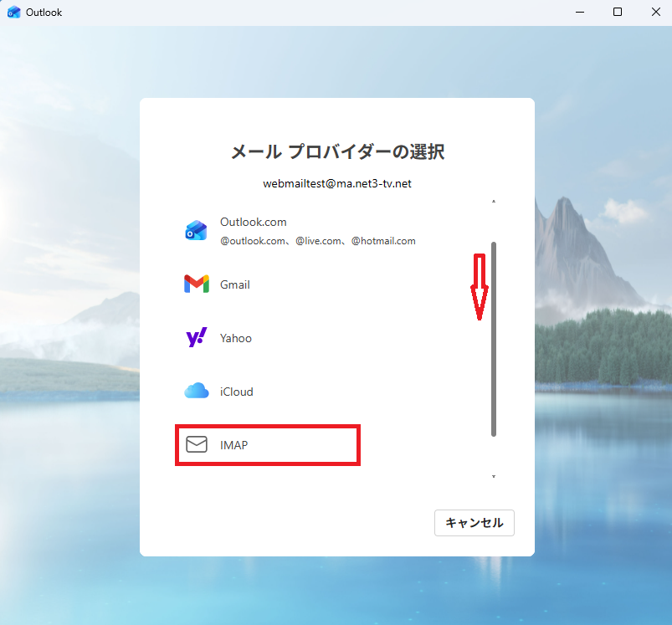Click the iCloud cloud icon
672x625 pixels.
(x=197, y=391)
